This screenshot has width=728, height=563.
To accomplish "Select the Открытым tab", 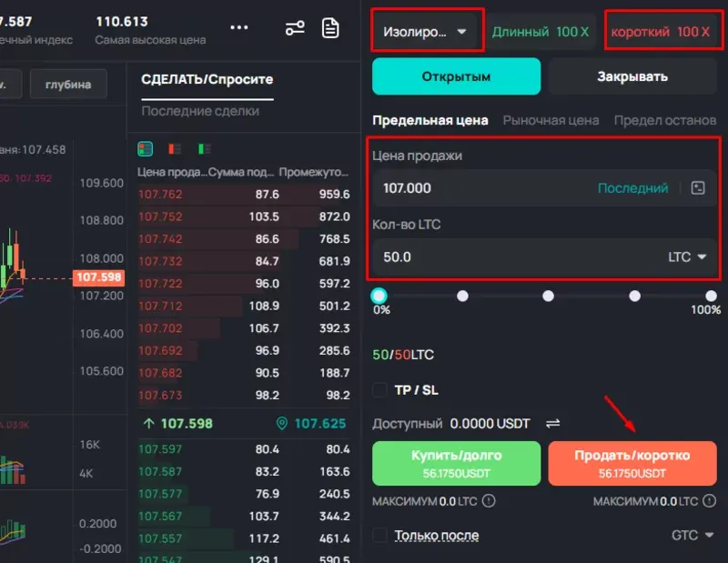I will click(x=456, y=76).
